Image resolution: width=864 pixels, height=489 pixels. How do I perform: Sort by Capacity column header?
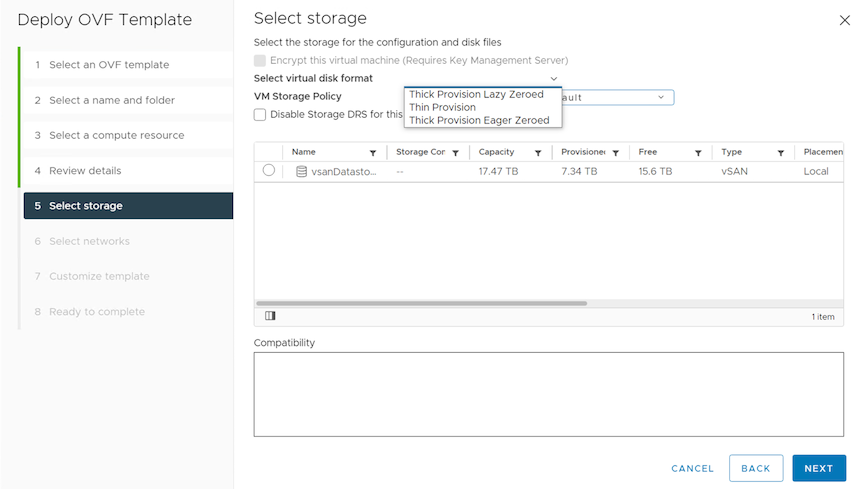pyautogui.click(x=496, y=152)
